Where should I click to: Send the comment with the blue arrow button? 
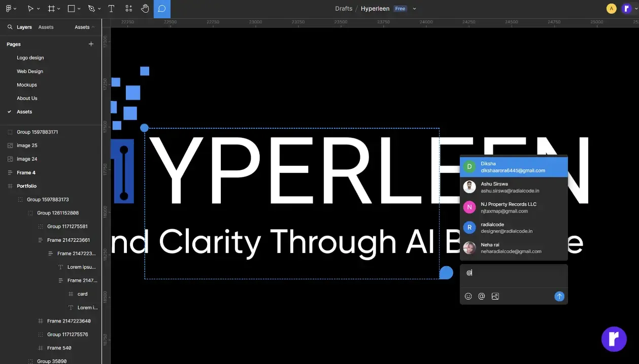coord(559,297)
